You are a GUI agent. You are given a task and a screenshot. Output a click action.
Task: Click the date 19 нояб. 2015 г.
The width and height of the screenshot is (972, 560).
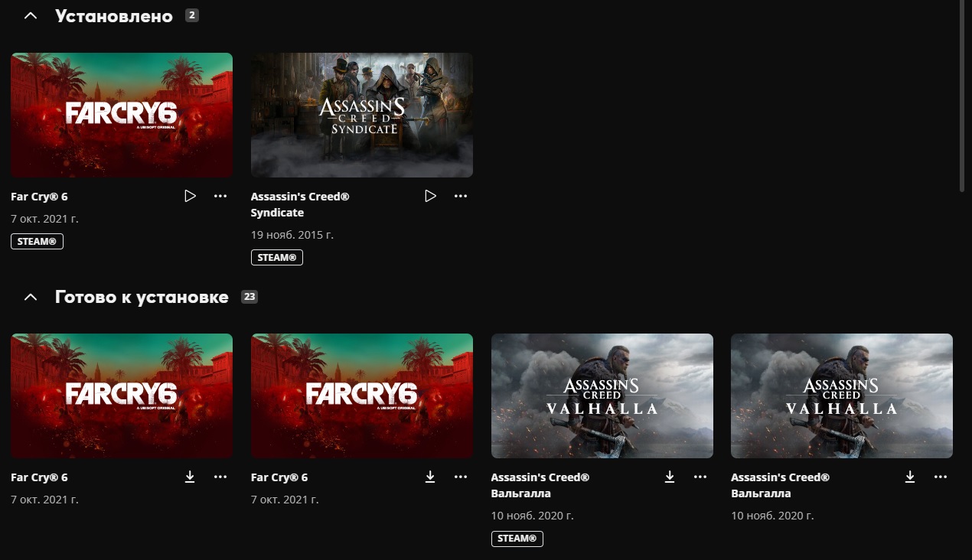[x=292, y=235]
